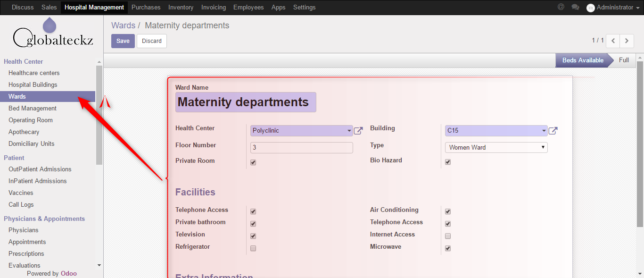Click the Administrator avatar icon

(590, 8)
